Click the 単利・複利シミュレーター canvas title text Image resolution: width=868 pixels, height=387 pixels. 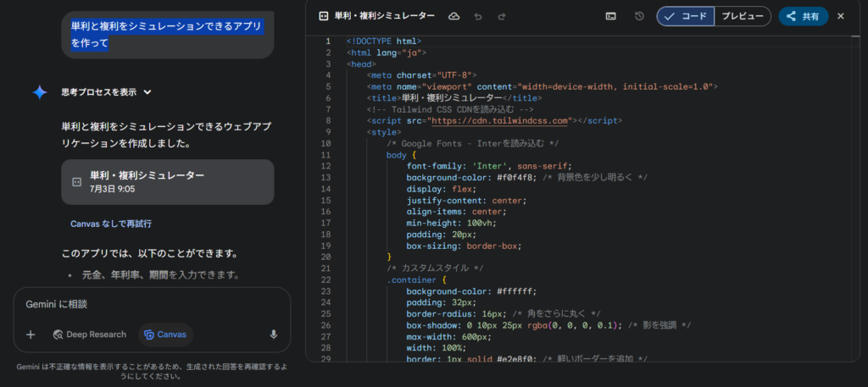[384, 16]
